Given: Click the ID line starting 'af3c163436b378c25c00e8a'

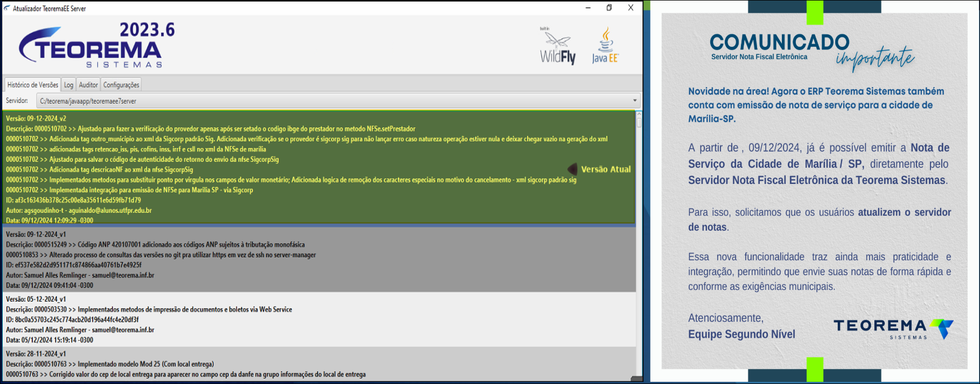Looking at the screenshot, I should pos(73,200).
